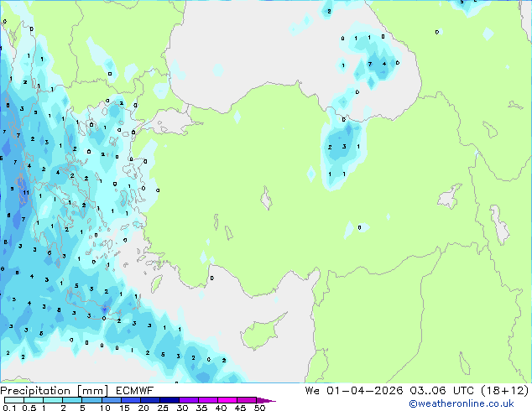The width and height of the screenshot is (532, 411).
Task: Click the '30' legend scale label
Action: point(182,408)
